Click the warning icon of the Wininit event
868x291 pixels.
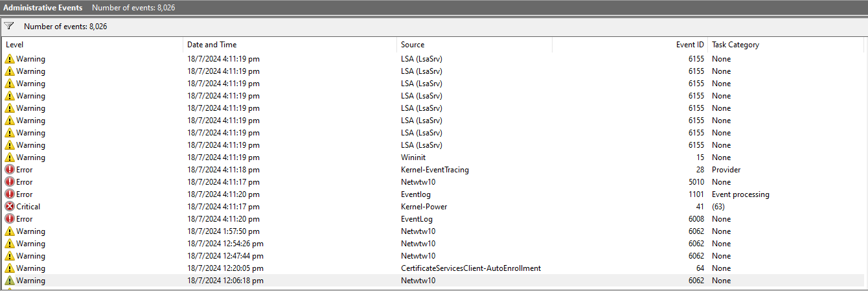click(x=10, y=157)
